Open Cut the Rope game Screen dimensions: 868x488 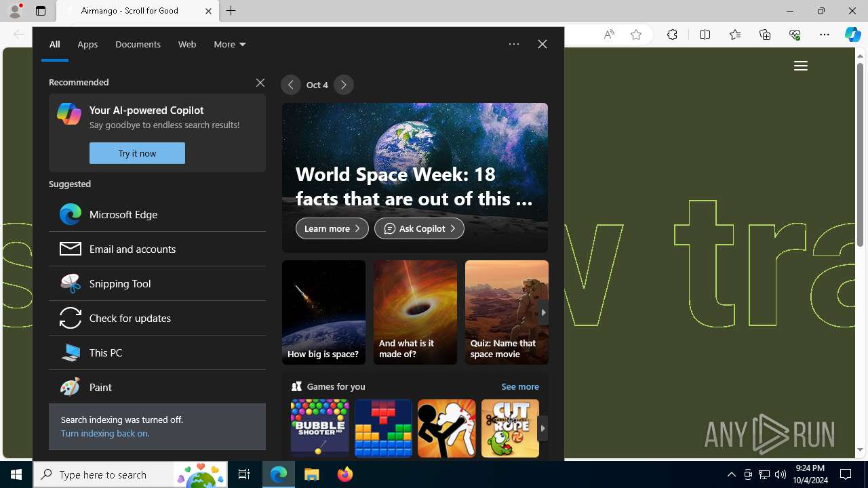(x=510, y=428)
